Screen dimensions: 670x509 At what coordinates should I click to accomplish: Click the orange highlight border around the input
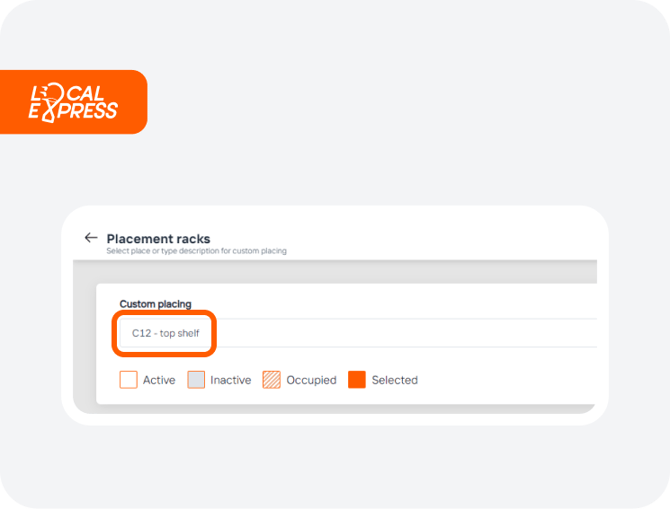(x=164, y=312)
